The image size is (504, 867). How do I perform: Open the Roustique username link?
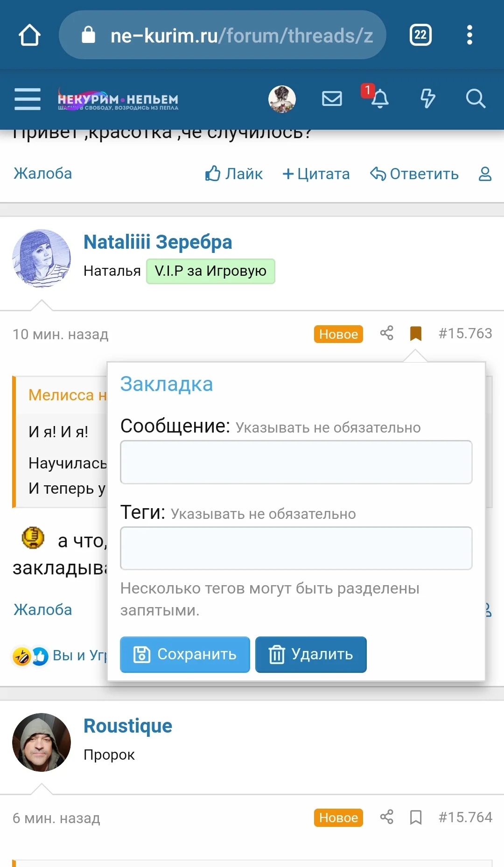pos(128,726)
